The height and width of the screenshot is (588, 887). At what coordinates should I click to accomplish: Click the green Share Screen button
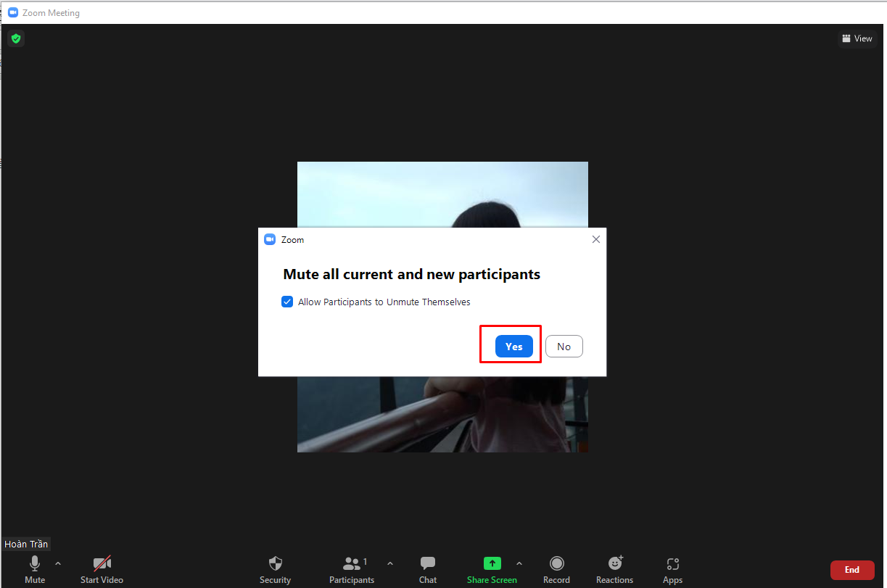click(492, 569)
